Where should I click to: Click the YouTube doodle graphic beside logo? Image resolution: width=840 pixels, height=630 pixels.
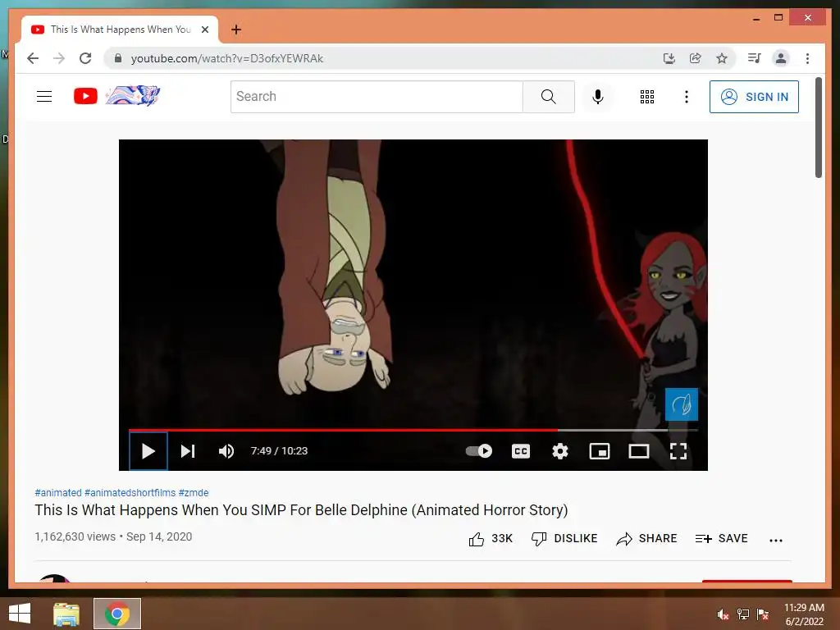click(x=133, y=95)
